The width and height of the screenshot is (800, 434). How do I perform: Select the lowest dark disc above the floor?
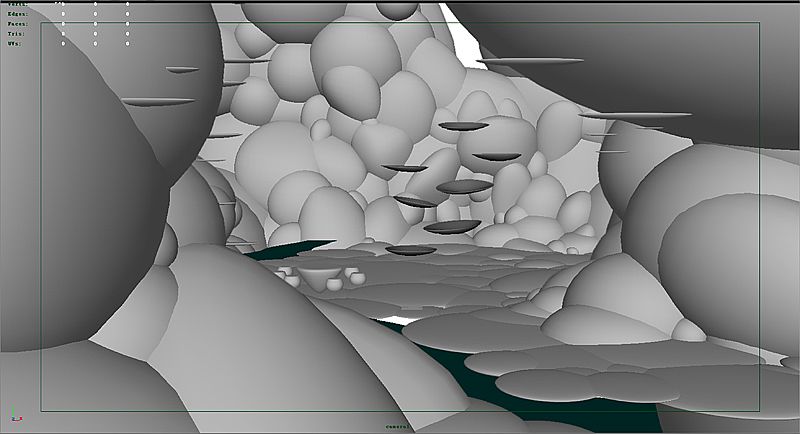click(410, 250)
